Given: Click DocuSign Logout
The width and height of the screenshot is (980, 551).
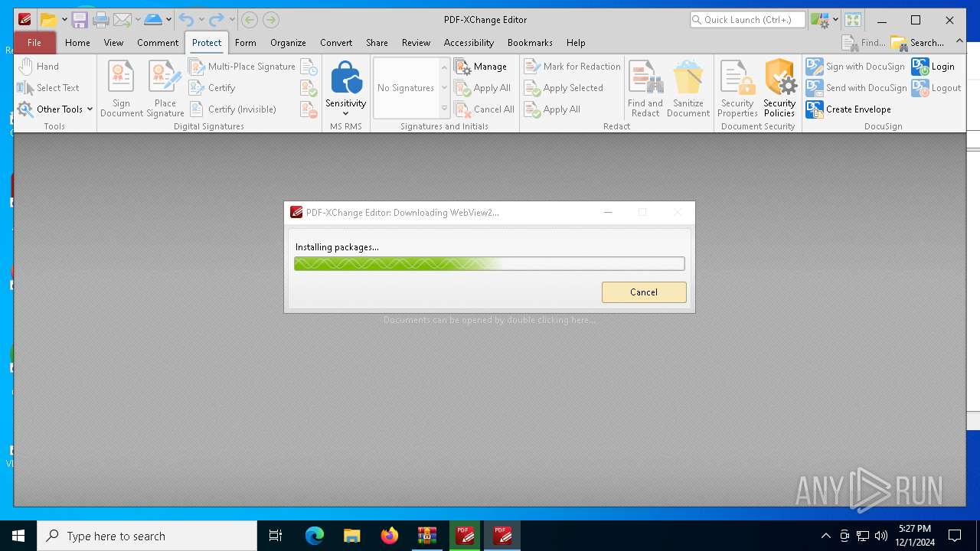Looking at the screenshot, I should click(x=936, y=88).
